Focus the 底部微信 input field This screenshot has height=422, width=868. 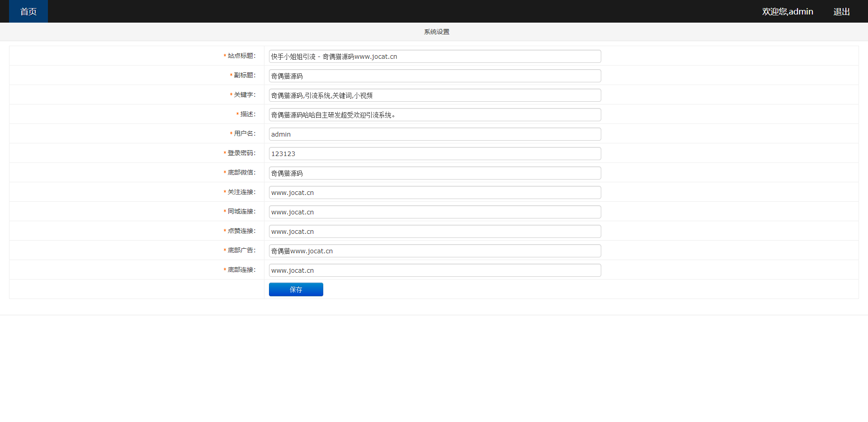point(435,173)
